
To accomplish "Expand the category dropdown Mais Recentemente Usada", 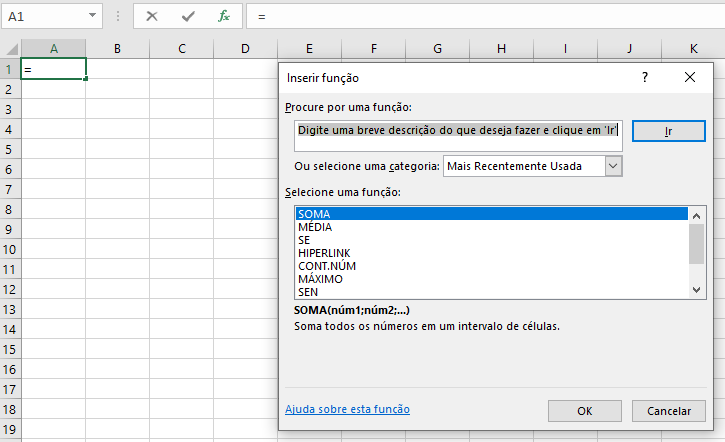I will click(x=614, y=165).
